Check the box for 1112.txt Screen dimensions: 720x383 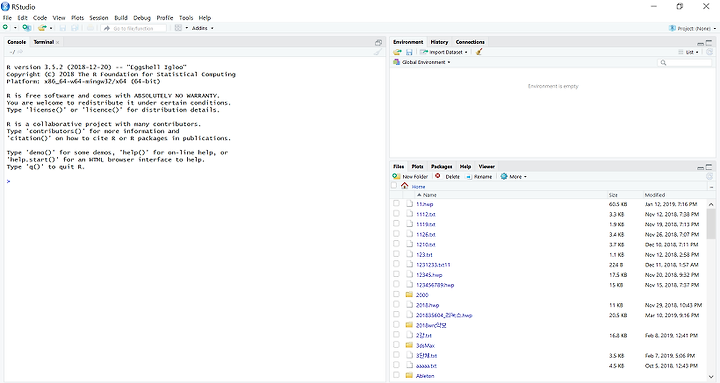point(396,213)
